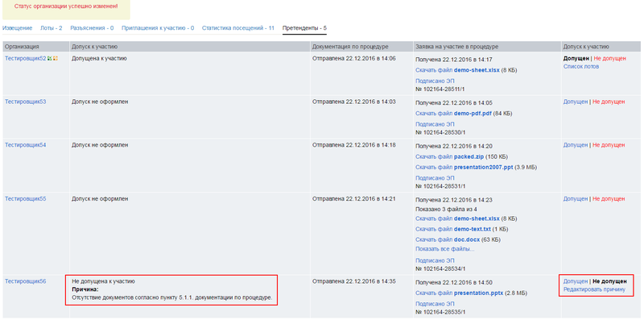Open Приглашения к участию - 0 tab
Screen dimensions: 644x320
[158, 28]
